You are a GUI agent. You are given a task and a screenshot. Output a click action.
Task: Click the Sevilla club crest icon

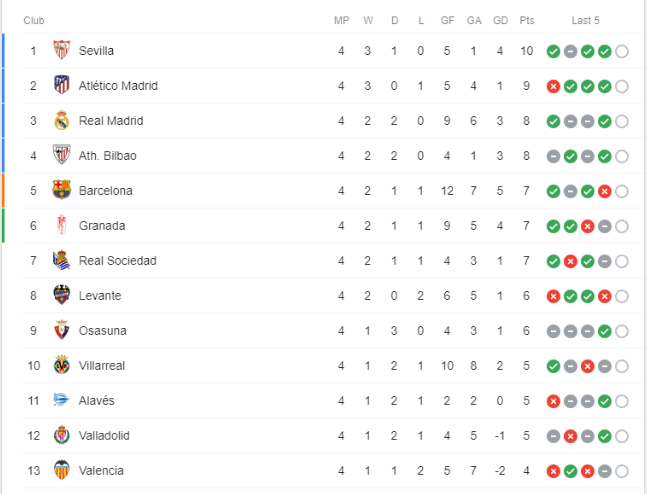[x=62, y=51]
